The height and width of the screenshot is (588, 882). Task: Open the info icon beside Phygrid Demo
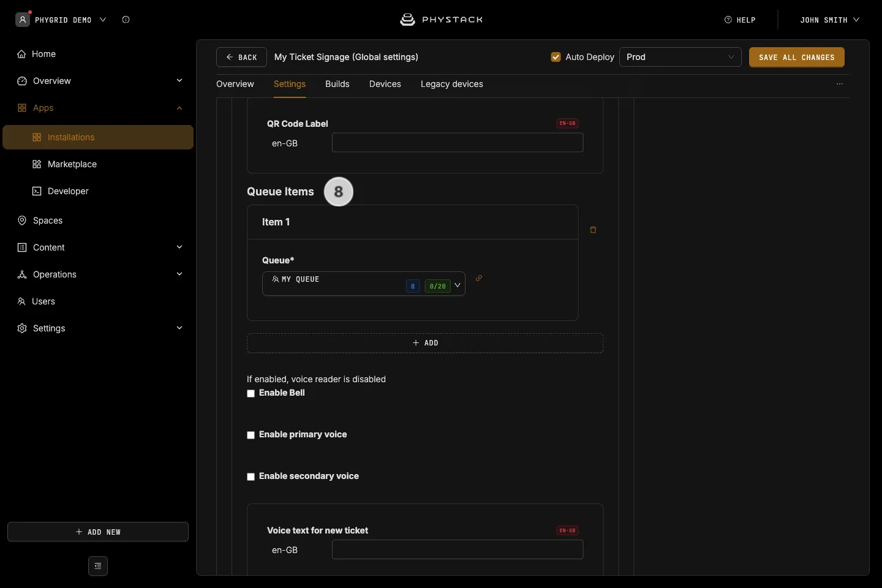pyautogui.click(x=126, y=20)
